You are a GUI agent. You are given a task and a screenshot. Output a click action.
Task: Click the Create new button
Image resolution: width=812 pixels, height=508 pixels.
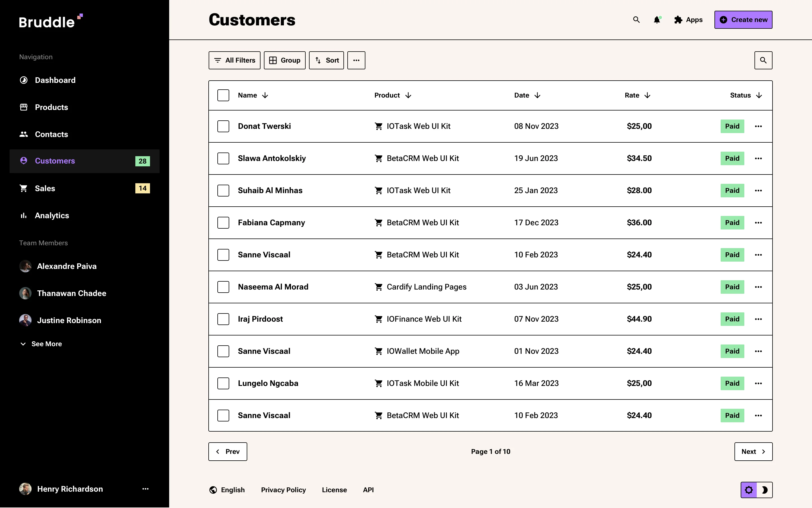pos(743,19)
